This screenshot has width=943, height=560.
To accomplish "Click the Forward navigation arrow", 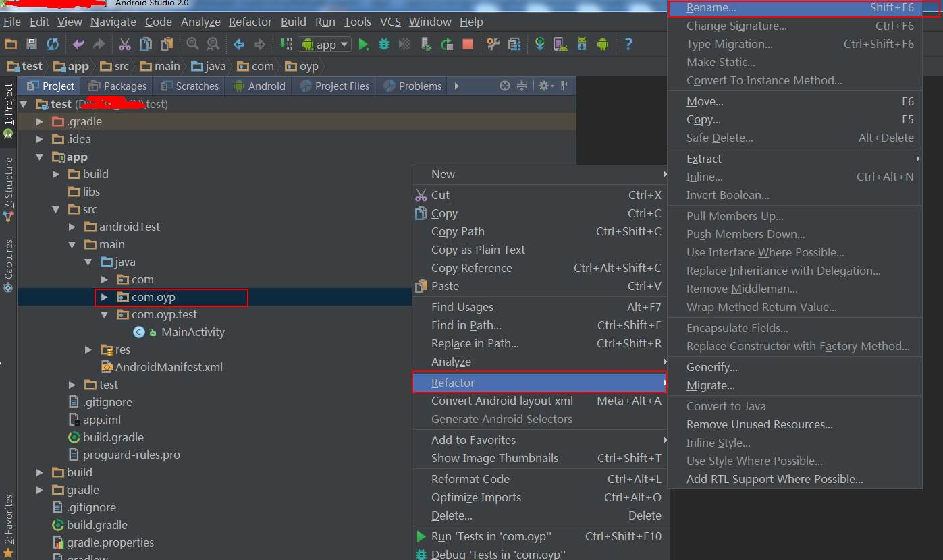I will point(260,44).
